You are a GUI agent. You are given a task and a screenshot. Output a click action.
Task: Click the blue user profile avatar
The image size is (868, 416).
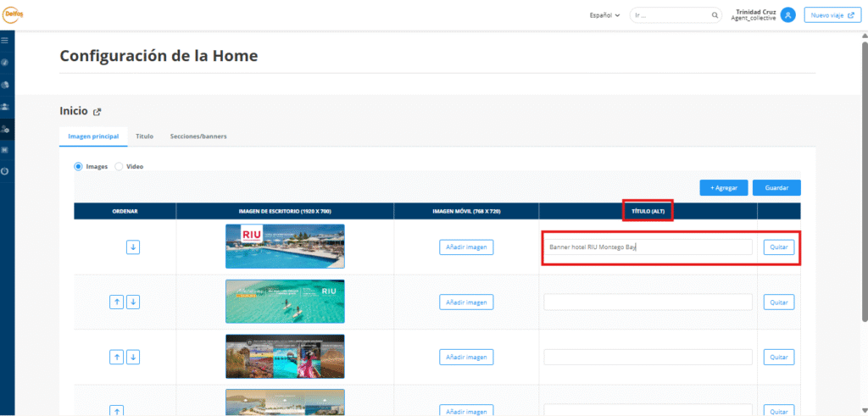click(x=787, y=15)
